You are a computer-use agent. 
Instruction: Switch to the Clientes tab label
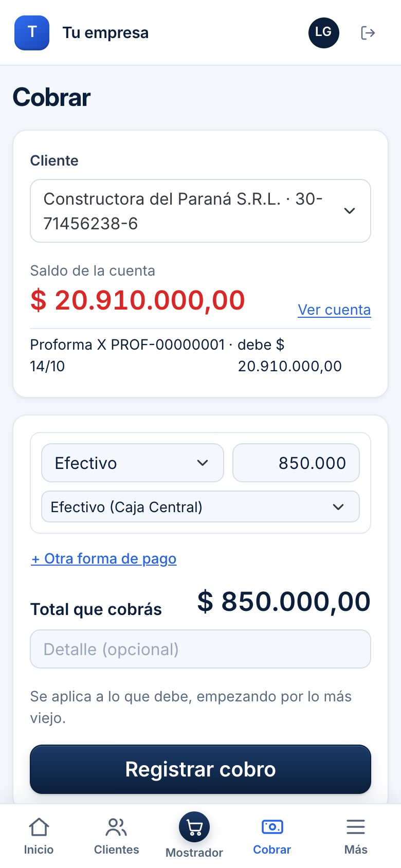[x=116, y=849]
